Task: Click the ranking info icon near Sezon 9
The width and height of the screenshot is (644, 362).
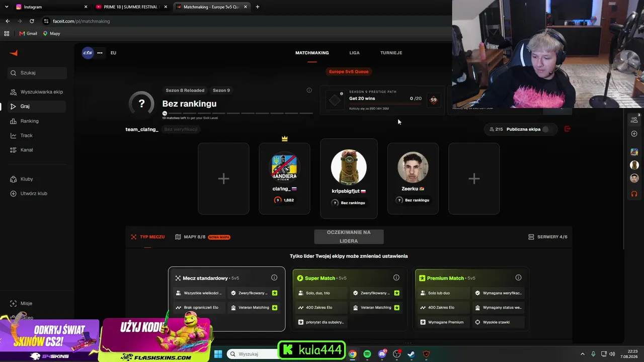Action: tap(309, 90)
